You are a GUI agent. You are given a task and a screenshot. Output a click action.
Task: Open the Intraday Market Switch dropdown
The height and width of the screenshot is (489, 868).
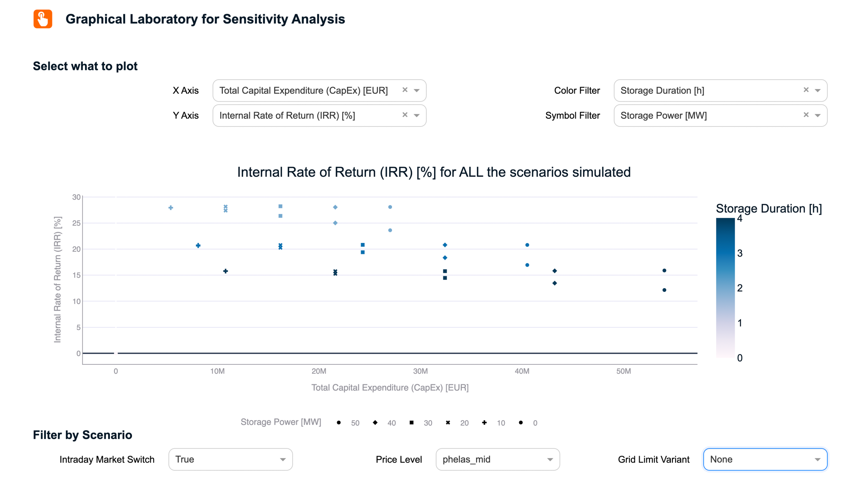pyautogui.click(x=230, y=459)
